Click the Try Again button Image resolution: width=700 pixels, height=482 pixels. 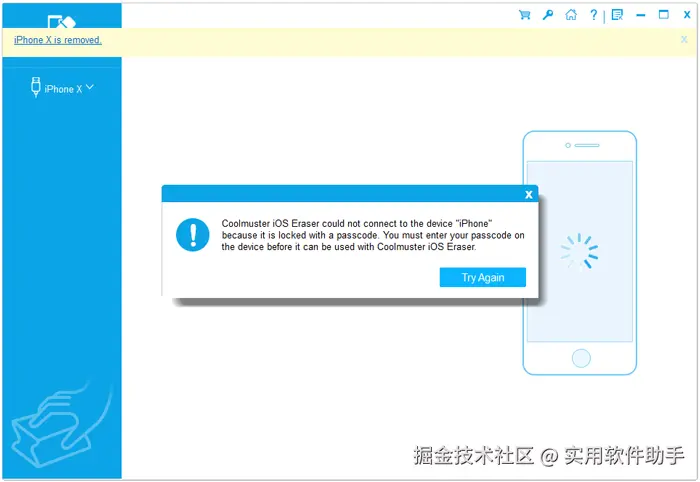click(x=483, y=277)
